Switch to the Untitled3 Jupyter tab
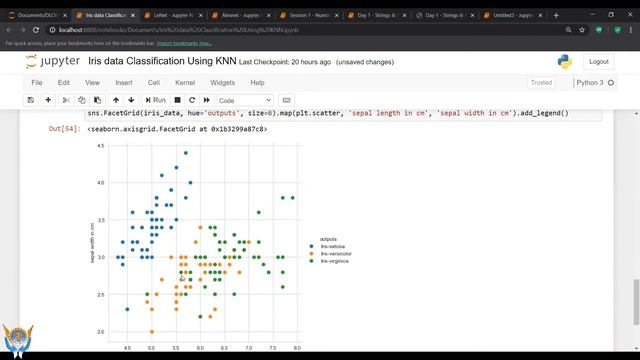 click(x=512, y=15)
